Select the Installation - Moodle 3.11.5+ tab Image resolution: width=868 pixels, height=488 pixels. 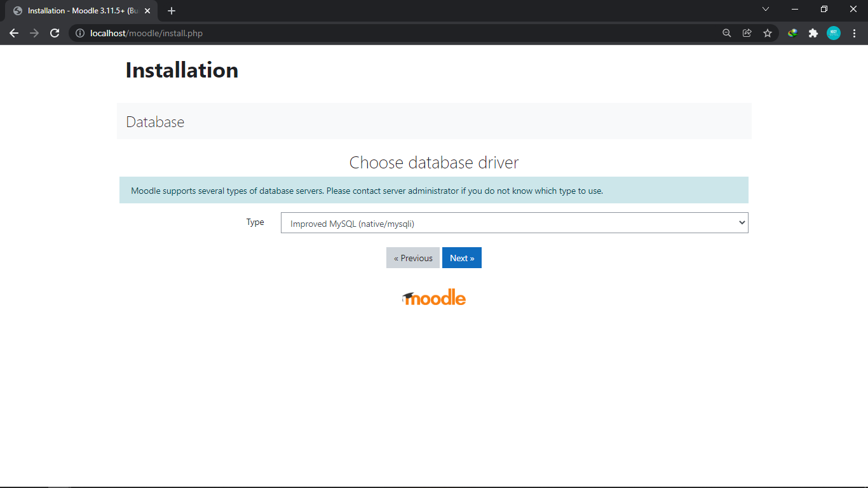83,11
